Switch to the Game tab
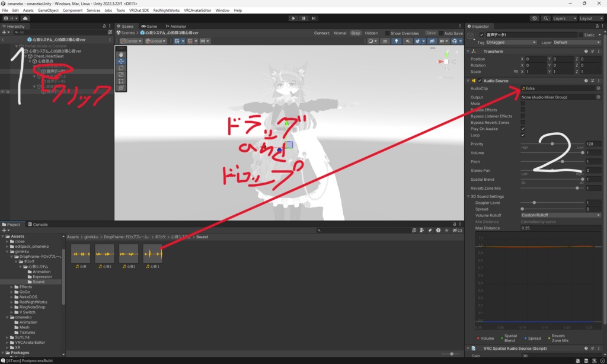Screen dimensions: 607x364 point(149,26)
